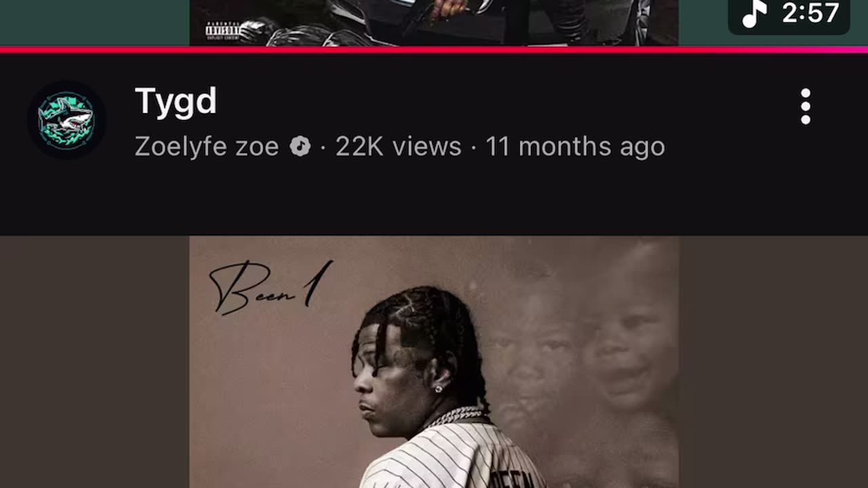The height and width of the screenshot is (488, 868).
Task: Open the Been 1 album cover thumbnail
Action: click(x=434, y=362)
